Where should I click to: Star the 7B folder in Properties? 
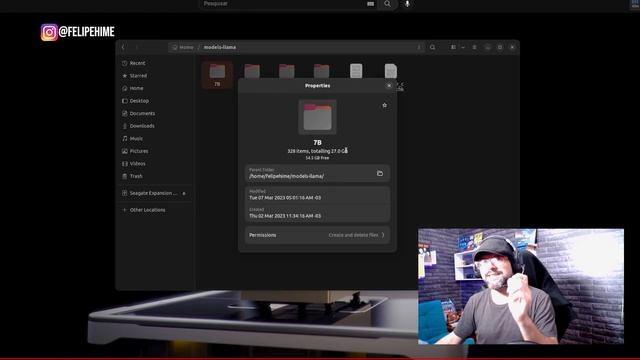(384, 105)
